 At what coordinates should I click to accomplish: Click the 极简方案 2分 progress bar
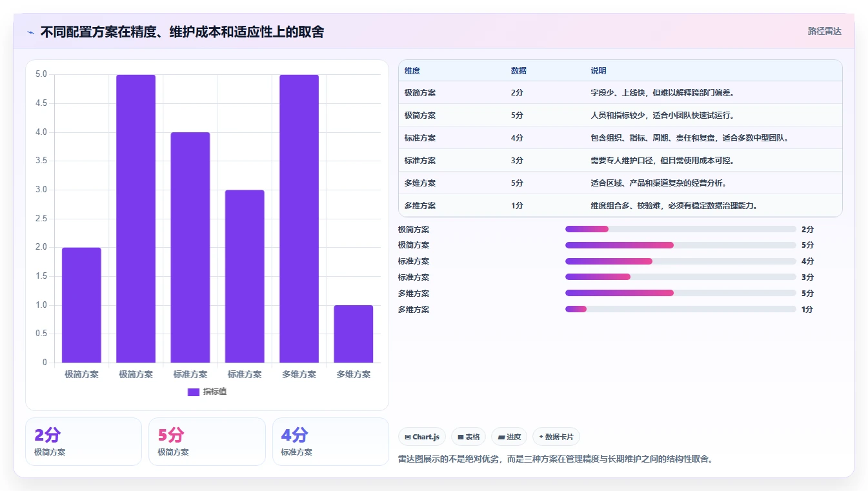[681, 229]
